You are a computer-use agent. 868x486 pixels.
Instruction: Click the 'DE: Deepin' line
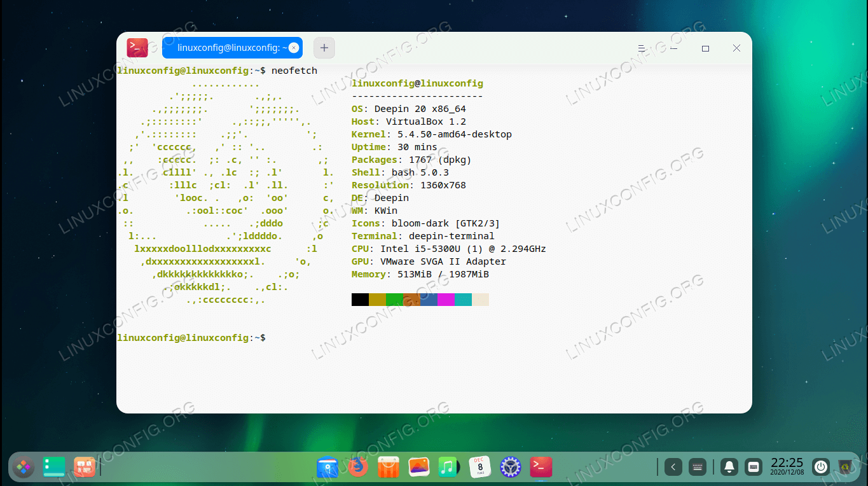(x=380, y=198)
